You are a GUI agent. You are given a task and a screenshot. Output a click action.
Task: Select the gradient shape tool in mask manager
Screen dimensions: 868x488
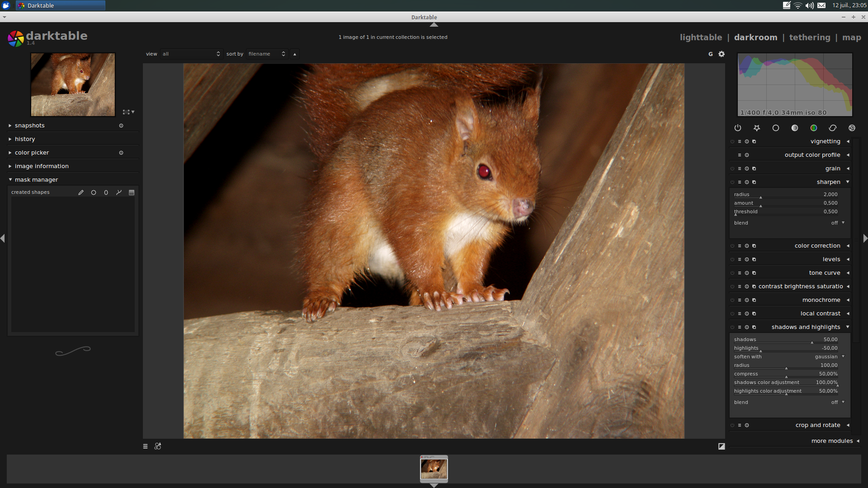point(132,192)
